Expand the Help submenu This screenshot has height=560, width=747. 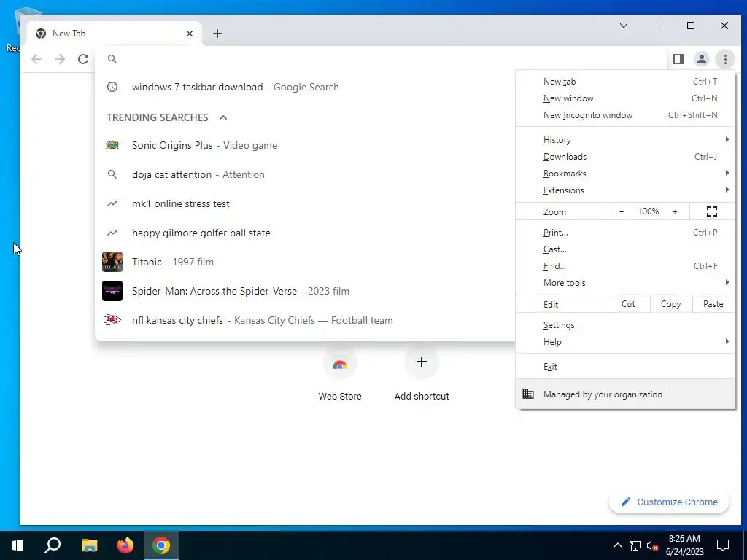tap(625, 342)
